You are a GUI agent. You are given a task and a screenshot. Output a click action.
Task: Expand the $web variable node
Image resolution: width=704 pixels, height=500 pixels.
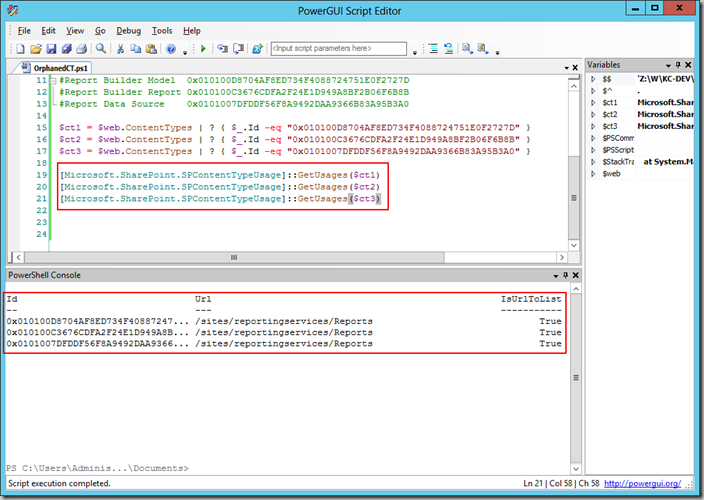(x=593, y=174)
